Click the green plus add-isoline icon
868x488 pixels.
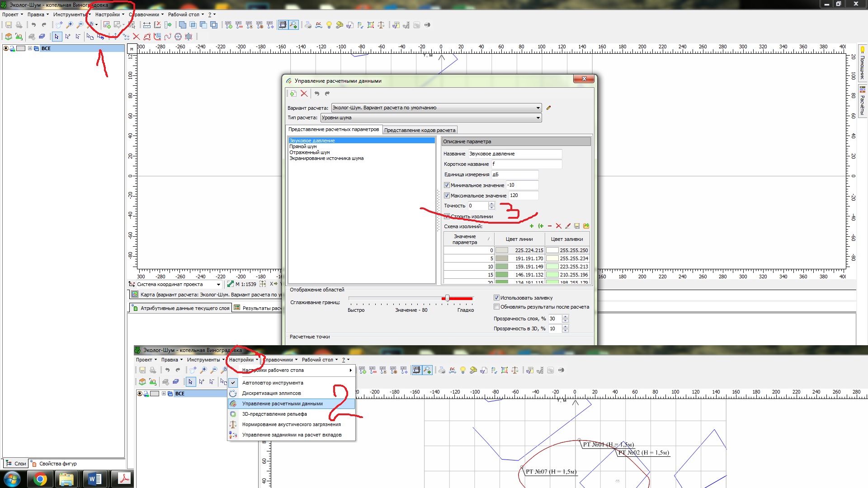pyautogui.click(x=532, y=226)
